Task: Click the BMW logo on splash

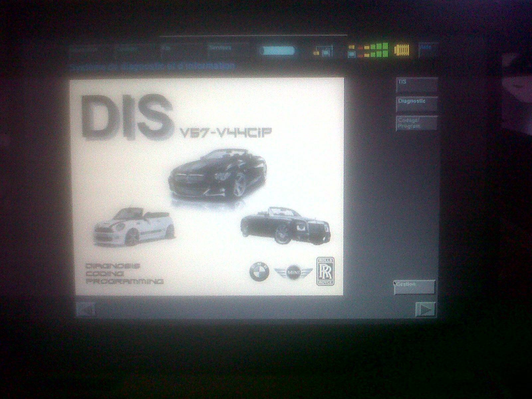Action: coord(259,271)
